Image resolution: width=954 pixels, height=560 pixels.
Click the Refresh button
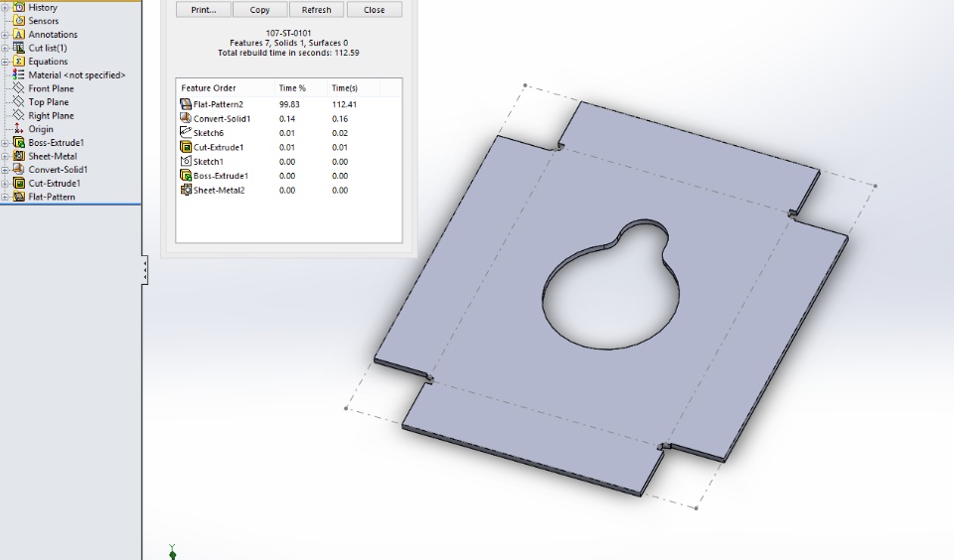coord(316,10)
